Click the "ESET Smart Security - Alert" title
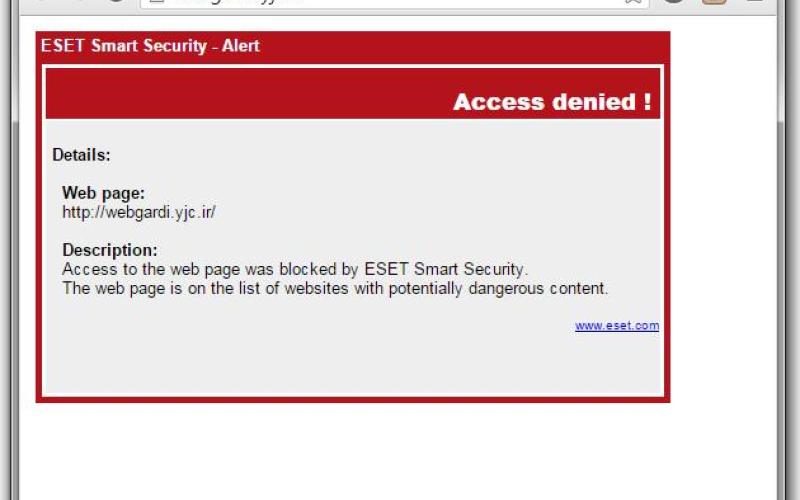Image resolution: width=800 pixels, height=500 pixels. coord(150,46)
